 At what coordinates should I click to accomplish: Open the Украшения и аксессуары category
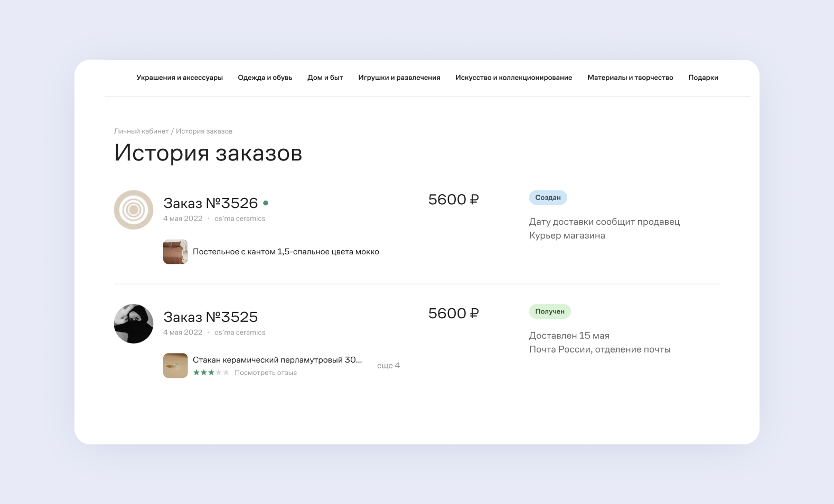(x=180, y=78)
